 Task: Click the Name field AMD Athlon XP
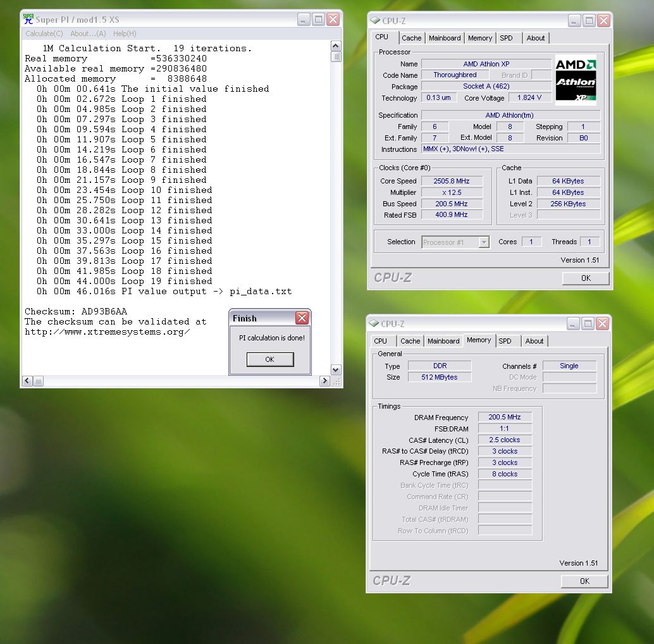pyautogui.click(x=486, y=64)
